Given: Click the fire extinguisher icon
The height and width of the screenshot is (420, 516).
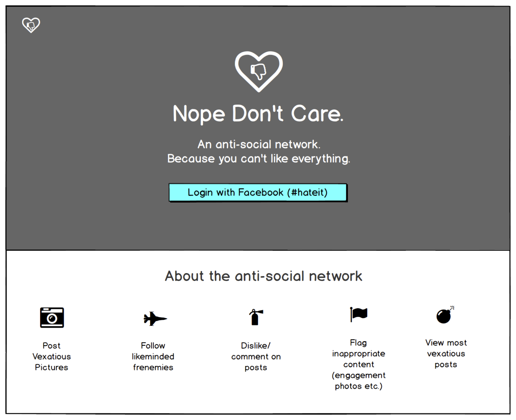Looking at the screenshot, I should click(256, 317).
